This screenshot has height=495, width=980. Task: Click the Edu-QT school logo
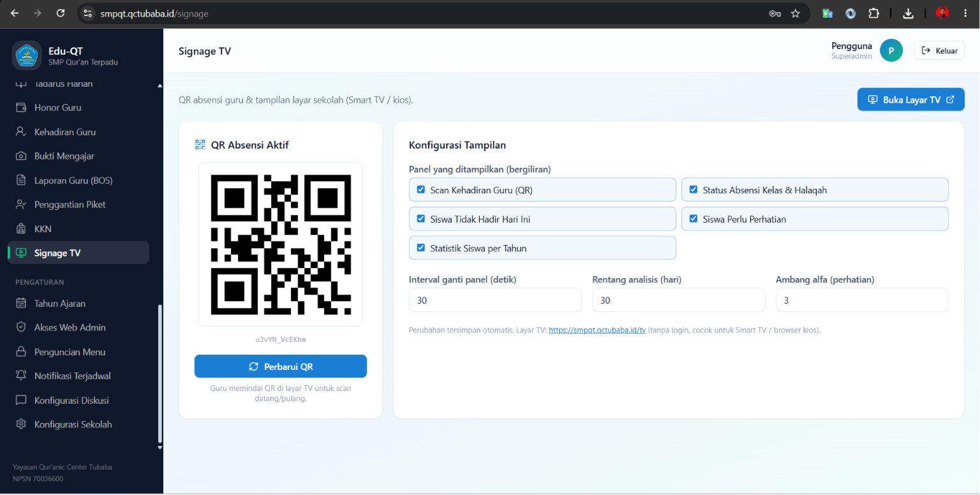(x=27, y=55)
